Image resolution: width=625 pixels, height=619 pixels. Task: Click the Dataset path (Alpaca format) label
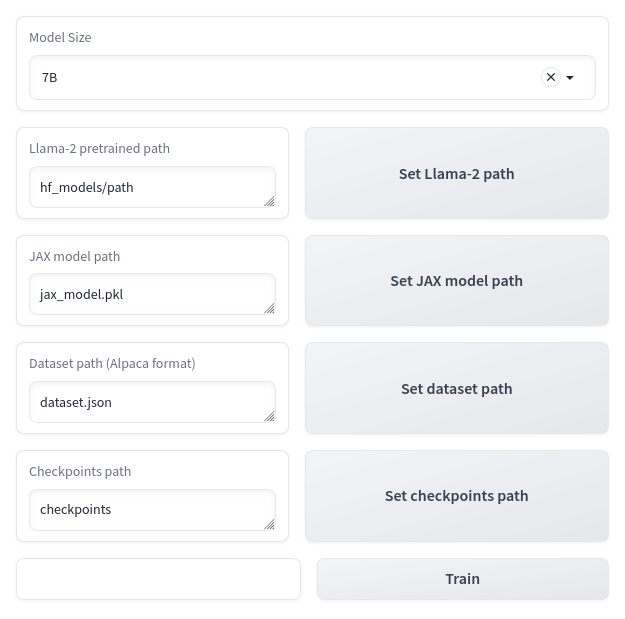pos(112,364)
